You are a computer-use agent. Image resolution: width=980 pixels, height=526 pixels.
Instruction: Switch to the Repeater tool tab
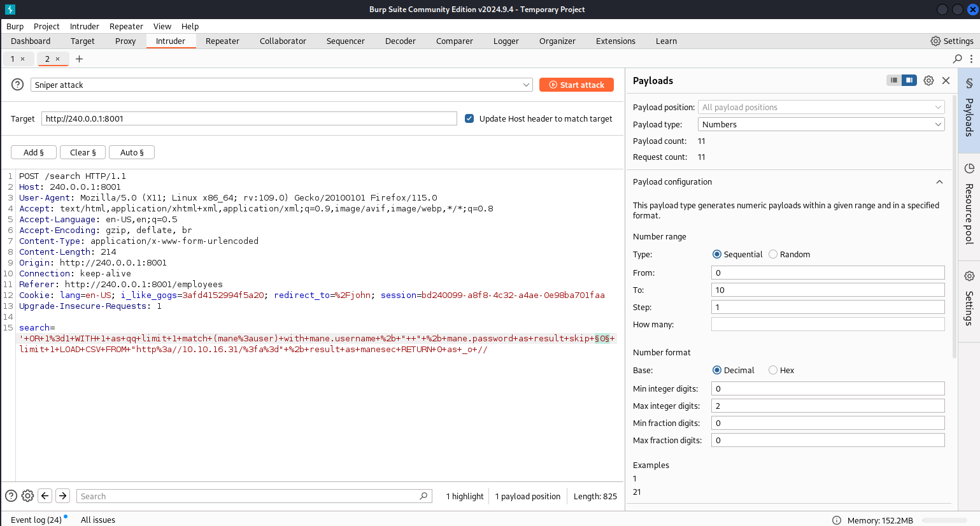pyautogui.click(x=222, y=41)
